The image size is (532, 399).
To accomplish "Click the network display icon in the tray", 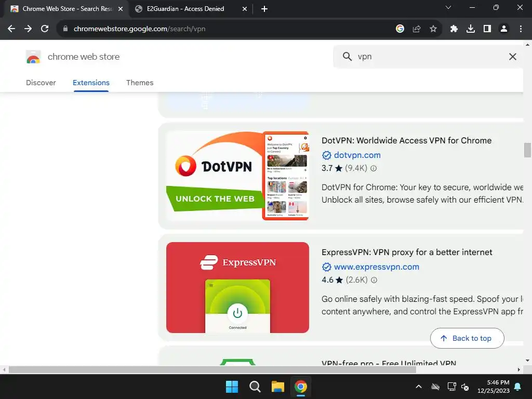I will click(451, 387).
